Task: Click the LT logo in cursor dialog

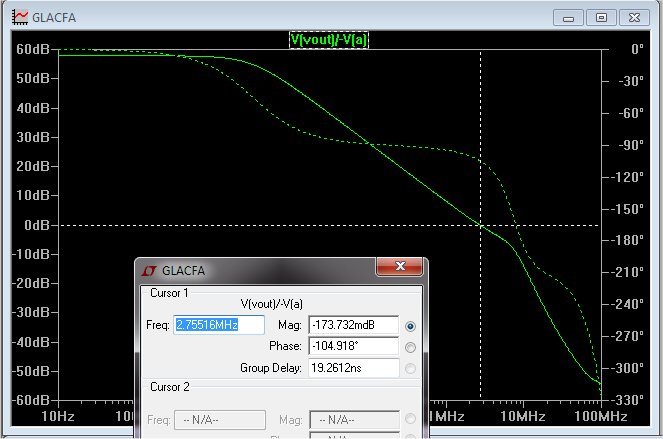Action: 149,271
